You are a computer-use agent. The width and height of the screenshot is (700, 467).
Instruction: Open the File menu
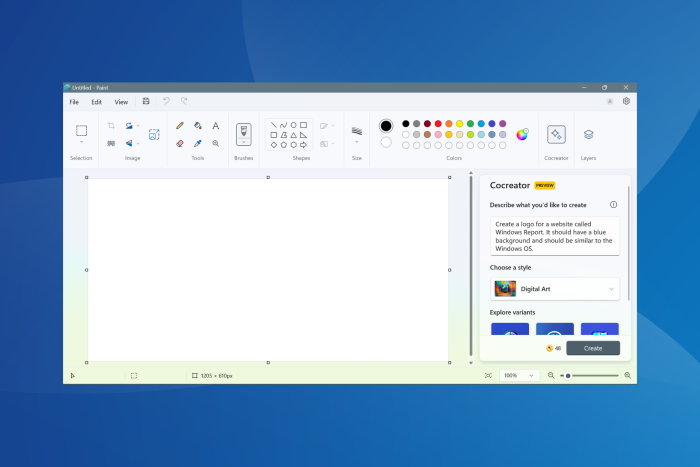[74, 102]
